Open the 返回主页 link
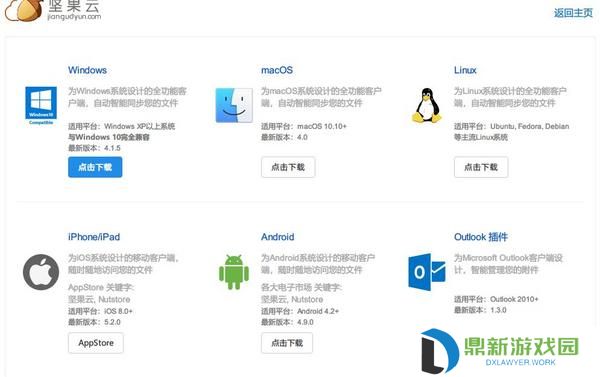 tap(573, 13)
